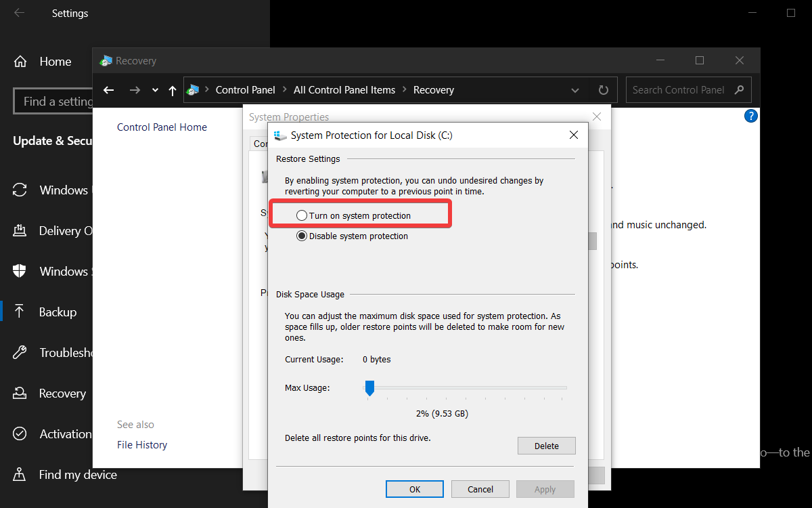Open Windows Security shield icon

(20, 272)
